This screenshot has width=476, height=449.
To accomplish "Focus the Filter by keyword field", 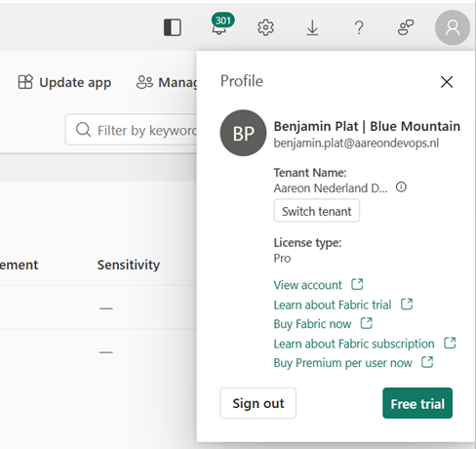I will coord(131,130).
